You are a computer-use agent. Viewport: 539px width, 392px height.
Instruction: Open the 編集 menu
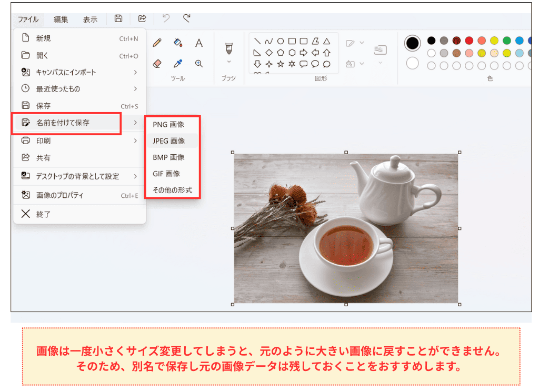click(x=61, y=19)
